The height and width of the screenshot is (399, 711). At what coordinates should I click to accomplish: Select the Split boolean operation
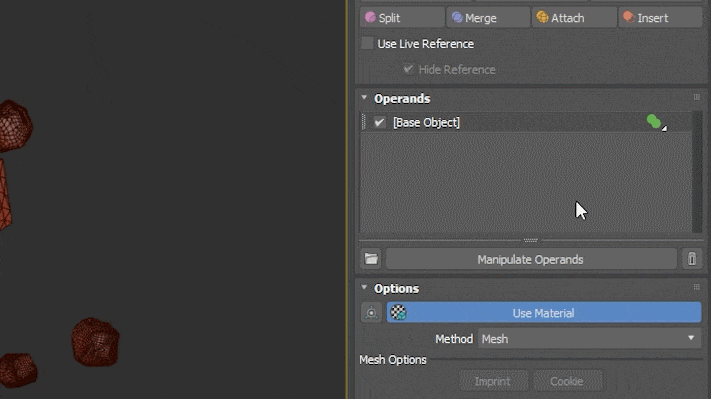point(402,18)
